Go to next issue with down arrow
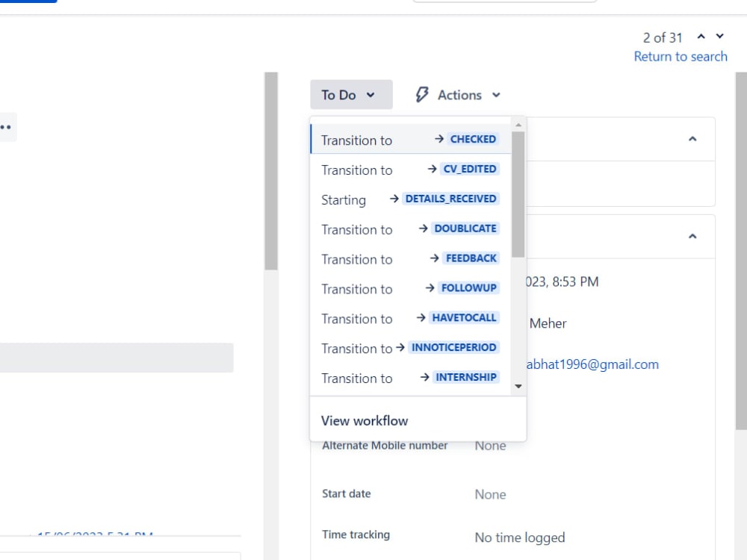 pos(720,36)
